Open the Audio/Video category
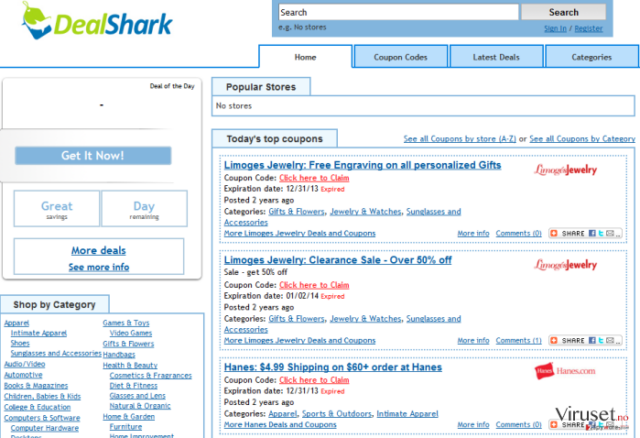This screenshot has height=438, width=640. pyautogui.click(x=24, y=364)
